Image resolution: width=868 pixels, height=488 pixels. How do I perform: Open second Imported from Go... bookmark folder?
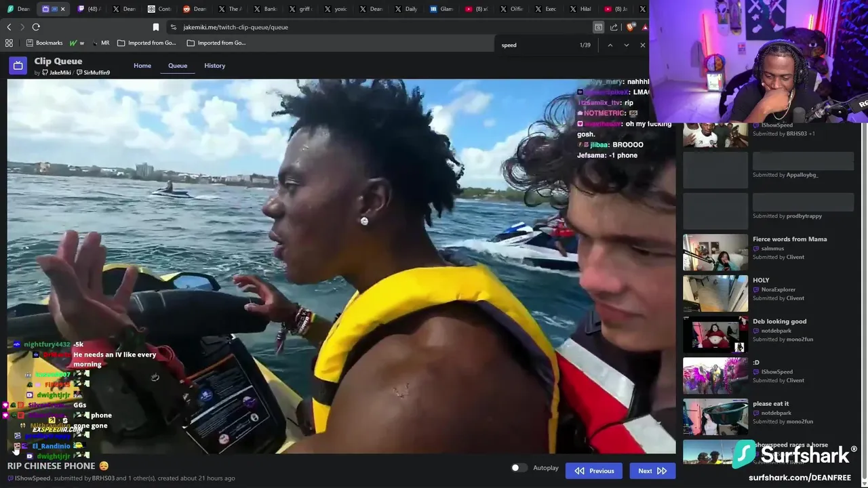coord(216,43)
